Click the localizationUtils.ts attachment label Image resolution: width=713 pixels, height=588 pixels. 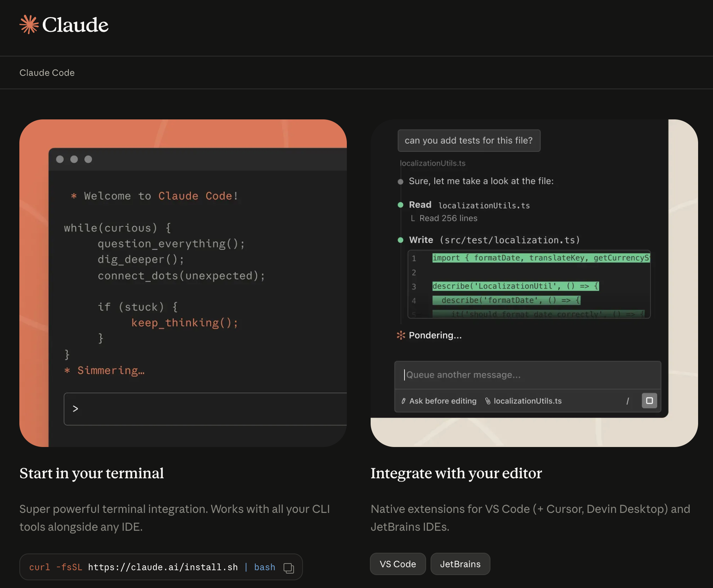coord(528,401)
